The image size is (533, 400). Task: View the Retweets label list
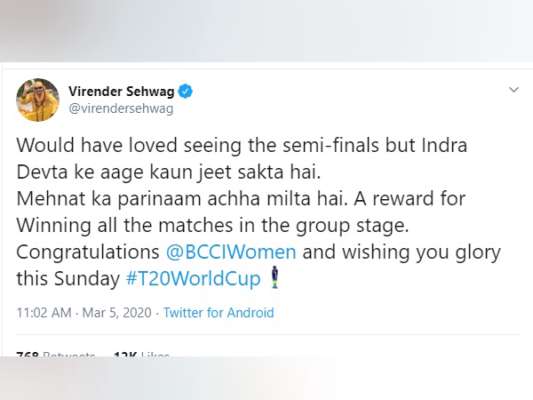click(x=69, y=354)
